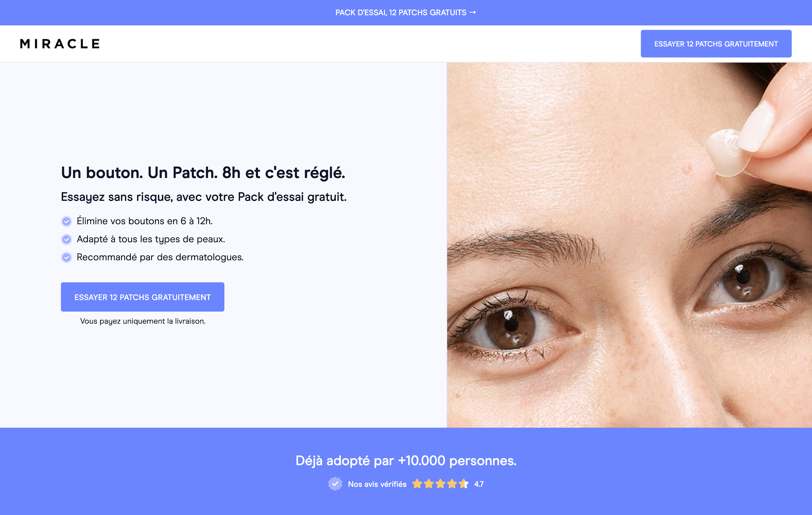This screenshot has height=515, width=812.
Task: Click the half-filled fifth rating star
Action: pyautogui.click(x=464, y=484)
